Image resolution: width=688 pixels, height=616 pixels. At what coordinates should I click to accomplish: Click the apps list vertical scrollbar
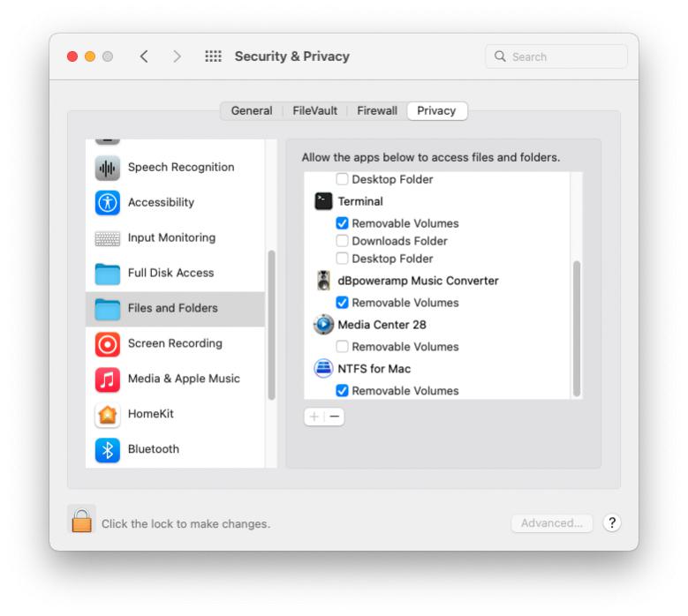click(577, 327)
